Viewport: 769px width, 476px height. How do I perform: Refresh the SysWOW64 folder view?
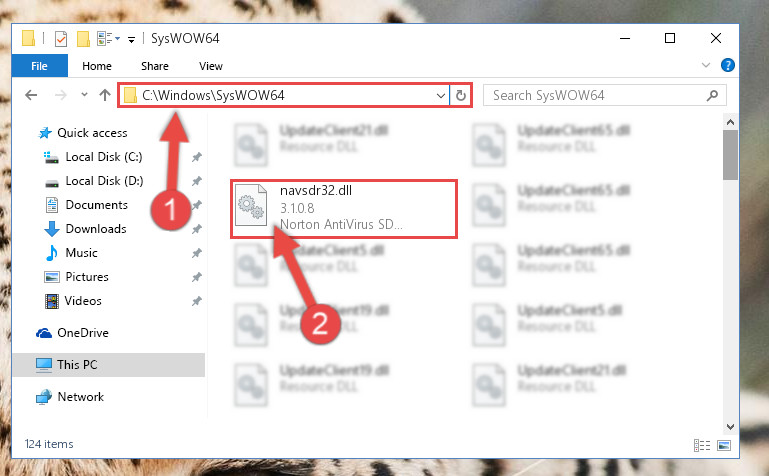click(461, 95)
